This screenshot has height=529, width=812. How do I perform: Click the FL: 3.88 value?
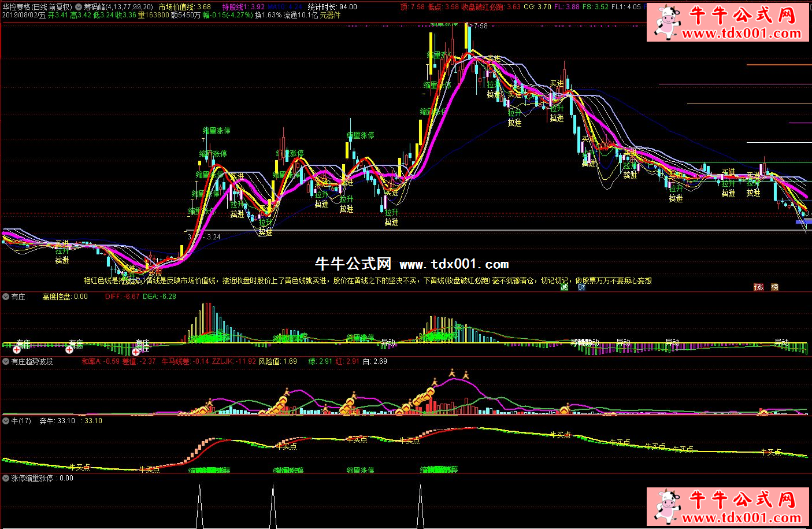click(566, 7)
